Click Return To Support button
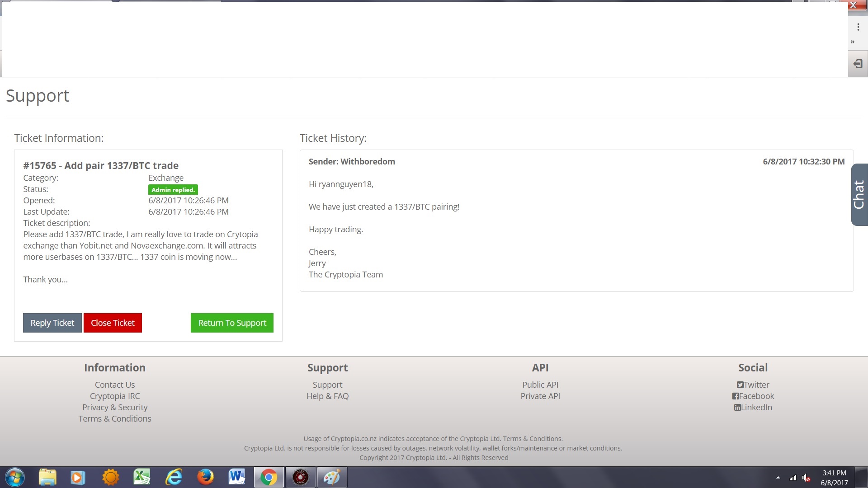 coord(232,323)
